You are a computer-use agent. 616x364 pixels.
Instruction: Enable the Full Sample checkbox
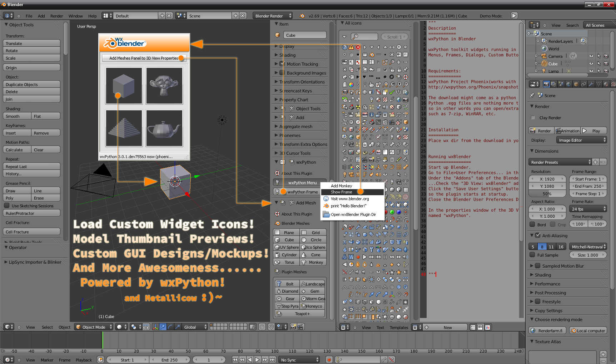pyautogui.click(x=532, y=255)
